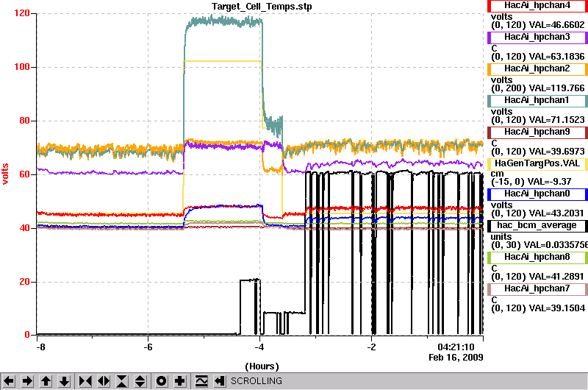Image resolution: width=588 pixels, height=390 pixels.
Task: Click the vertical zoom-in hourglass icon
Action: pyautogui.click(x=122, y=381)
